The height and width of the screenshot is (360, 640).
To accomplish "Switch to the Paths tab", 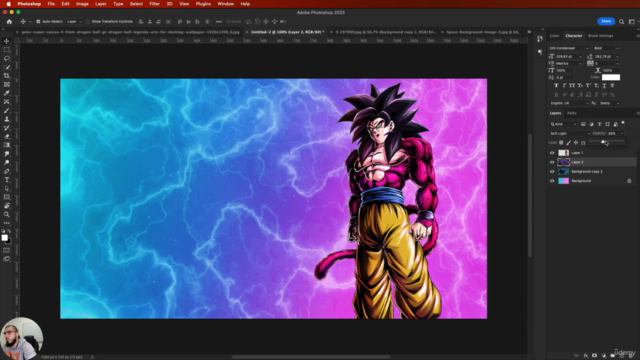I will click(x=572, y=113).
